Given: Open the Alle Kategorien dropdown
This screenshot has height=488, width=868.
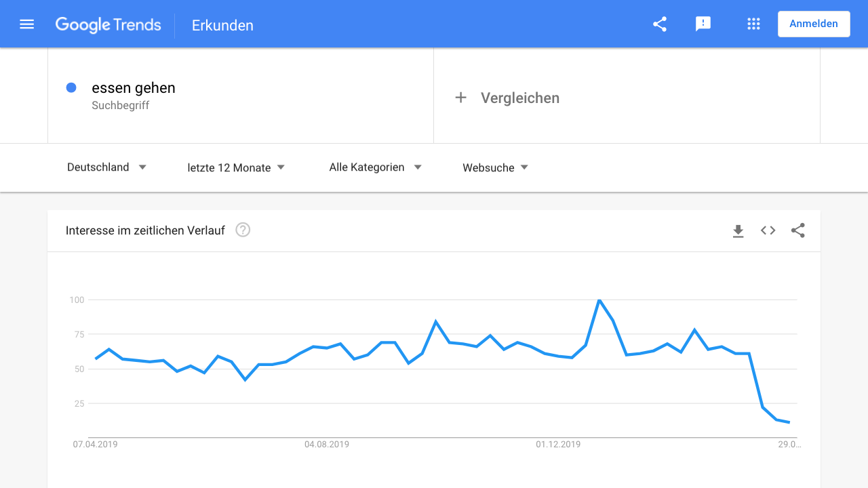Looking at the screenshot, I should tap(375, 167).
